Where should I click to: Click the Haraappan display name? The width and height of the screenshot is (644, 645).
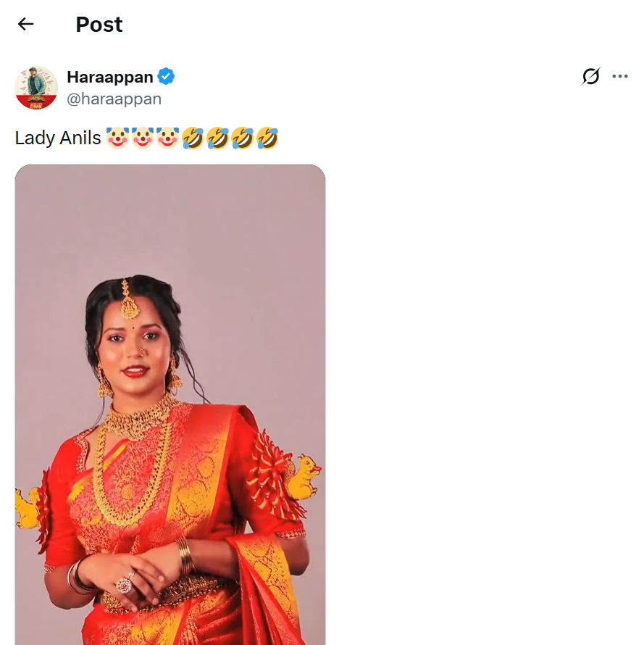click(x=110, y=76)
